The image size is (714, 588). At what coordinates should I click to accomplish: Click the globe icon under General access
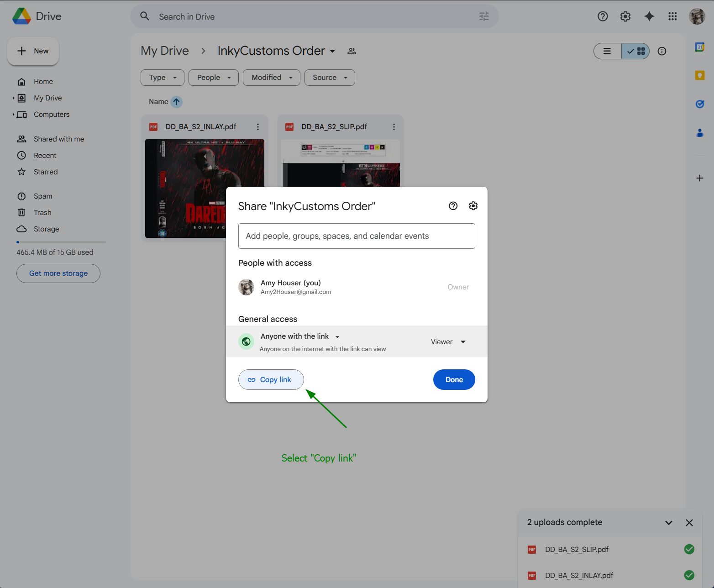point(246,341)
